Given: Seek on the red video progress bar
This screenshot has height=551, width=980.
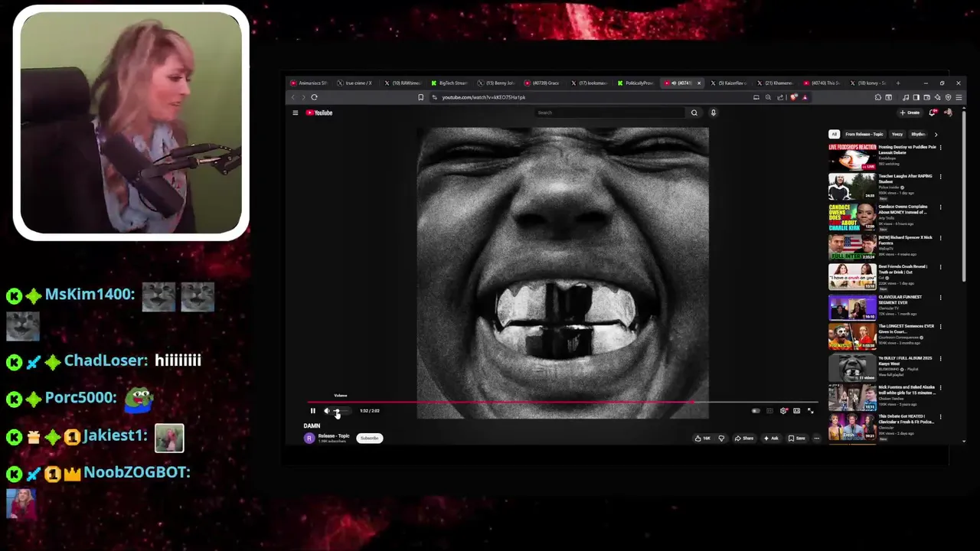Looking at the screenshot, I should click(563, 403).
